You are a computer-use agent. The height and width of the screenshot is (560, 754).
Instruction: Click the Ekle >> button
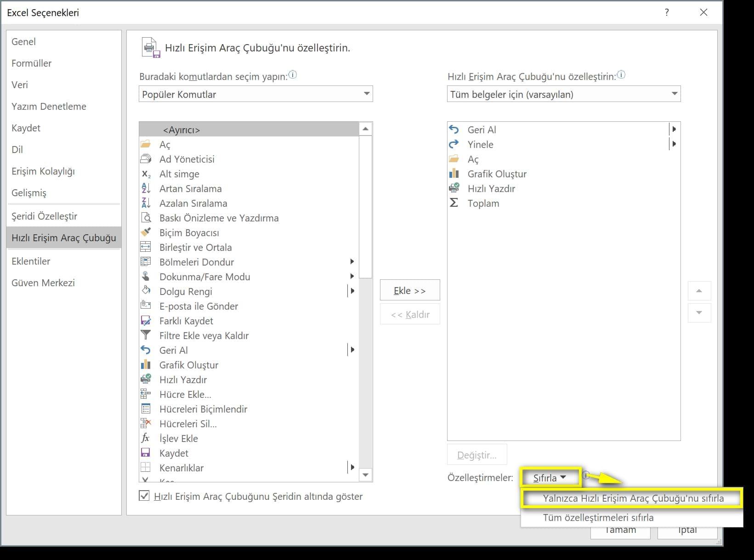point(410,290)
